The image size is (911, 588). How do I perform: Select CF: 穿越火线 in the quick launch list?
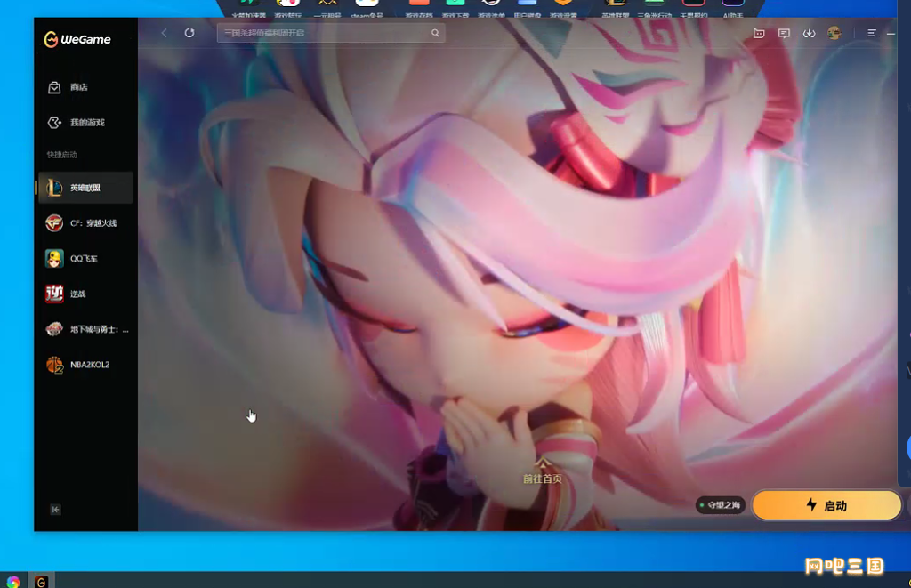tap(85, 223)
